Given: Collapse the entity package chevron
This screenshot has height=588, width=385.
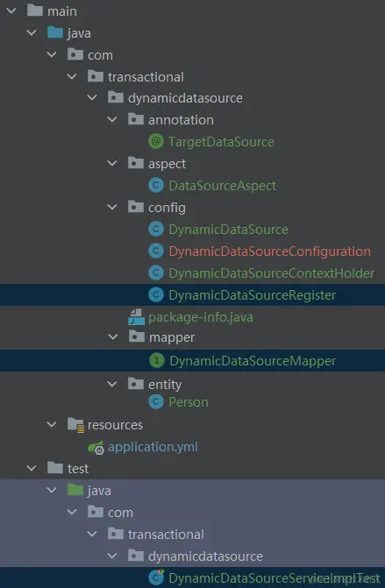Looking at the screenshot, I should pyautogui.click(x=112, y=384).
